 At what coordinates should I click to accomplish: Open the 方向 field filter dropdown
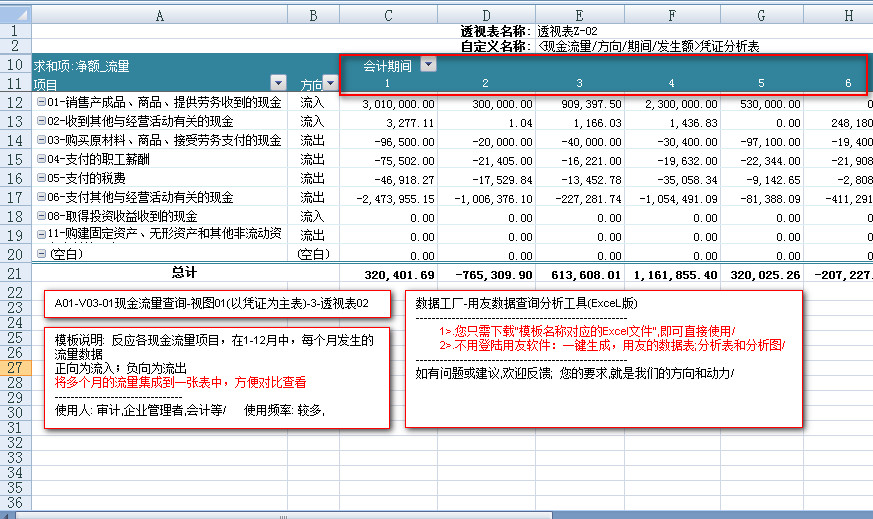tap(331, 85)
